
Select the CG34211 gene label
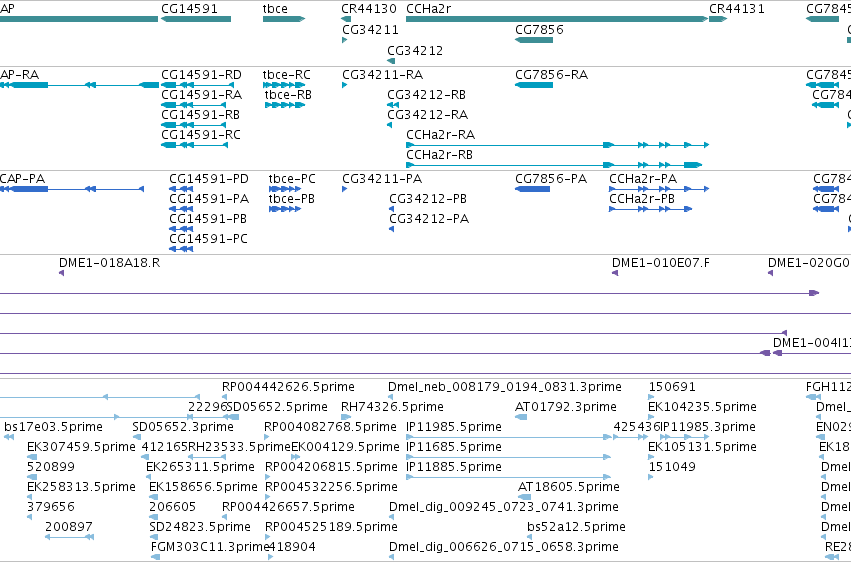tap(370, 30)
